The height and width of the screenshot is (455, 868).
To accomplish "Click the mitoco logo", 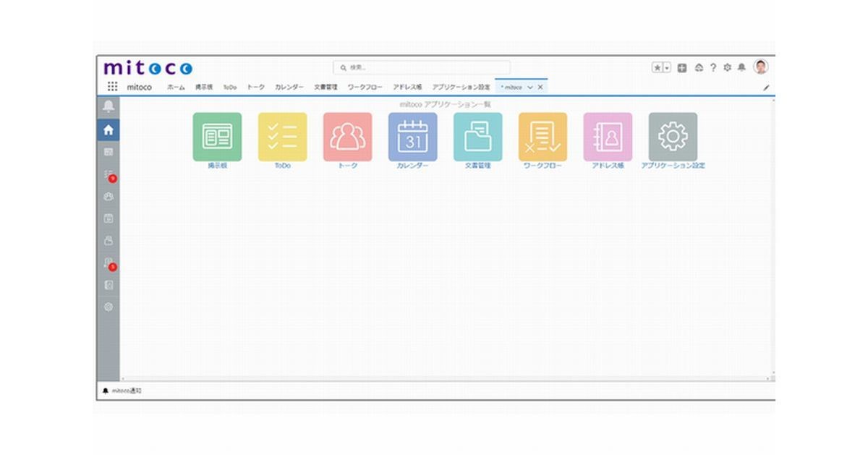I will (x=148, y=67).
